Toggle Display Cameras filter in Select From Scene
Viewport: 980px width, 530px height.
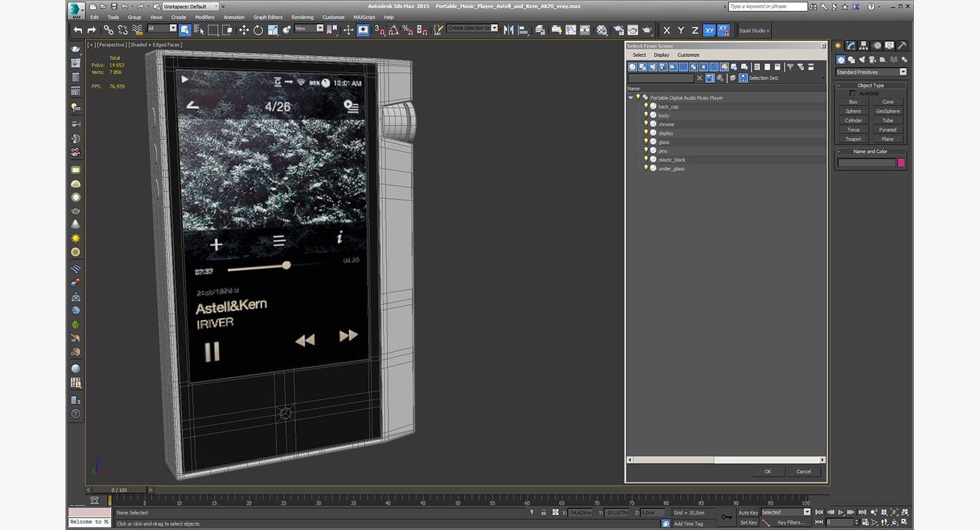[x=663, y=67]
